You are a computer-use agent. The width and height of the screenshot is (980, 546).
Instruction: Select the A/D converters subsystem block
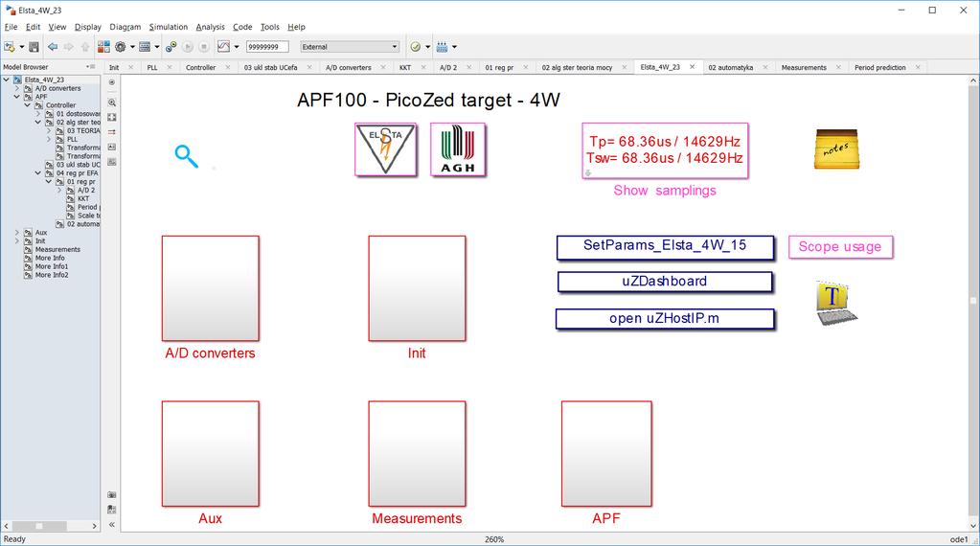click(210, 288)
